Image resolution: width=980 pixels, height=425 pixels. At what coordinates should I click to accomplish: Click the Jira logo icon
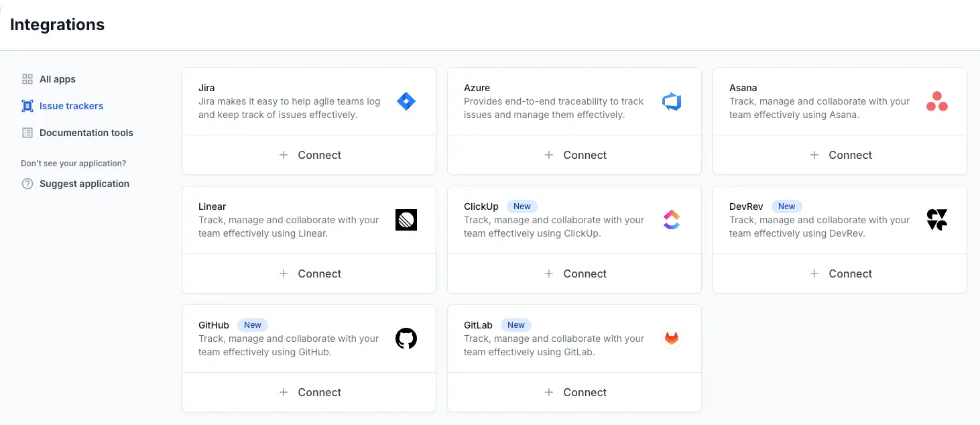point(406,101)
